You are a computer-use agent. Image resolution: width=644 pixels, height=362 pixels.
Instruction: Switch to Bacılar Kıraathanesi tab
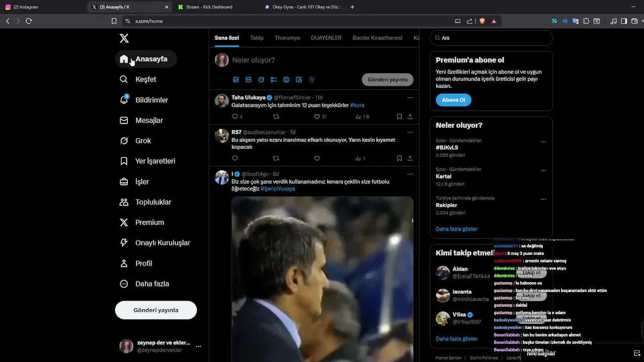click(377, 38)
